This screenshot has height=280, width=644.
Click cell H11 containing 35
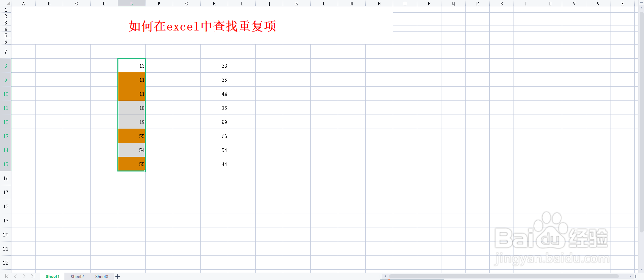(214, 108)
